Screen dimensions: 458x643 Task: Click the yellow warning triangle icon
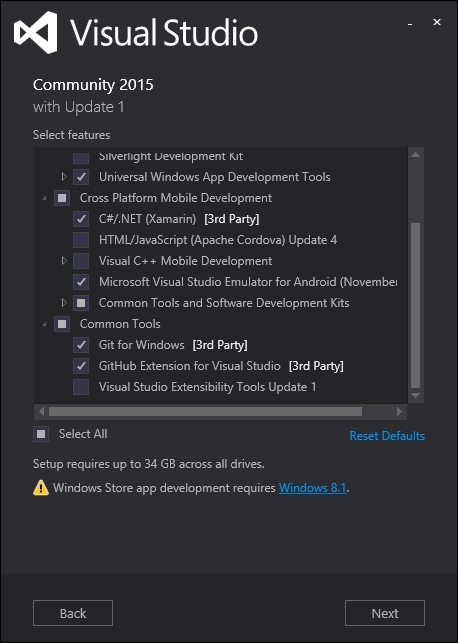click(41, 488)
